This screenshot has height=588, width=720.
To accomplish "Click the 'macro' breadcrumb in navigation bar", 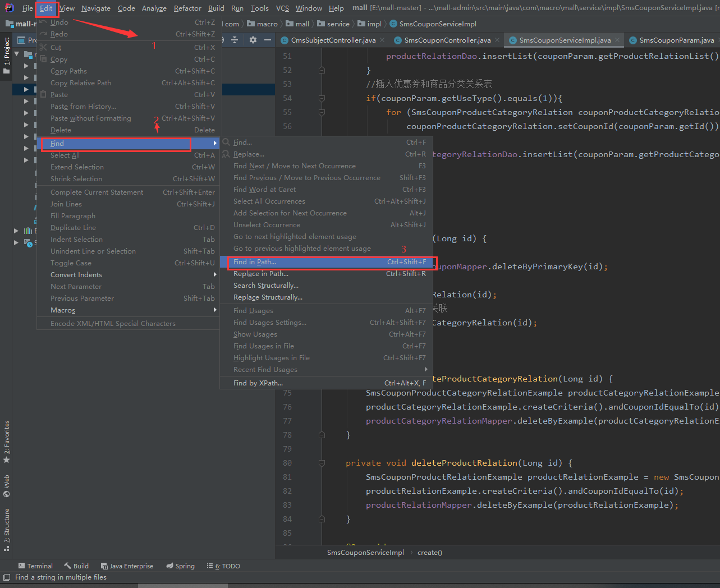I will click(x=262, y=24).
